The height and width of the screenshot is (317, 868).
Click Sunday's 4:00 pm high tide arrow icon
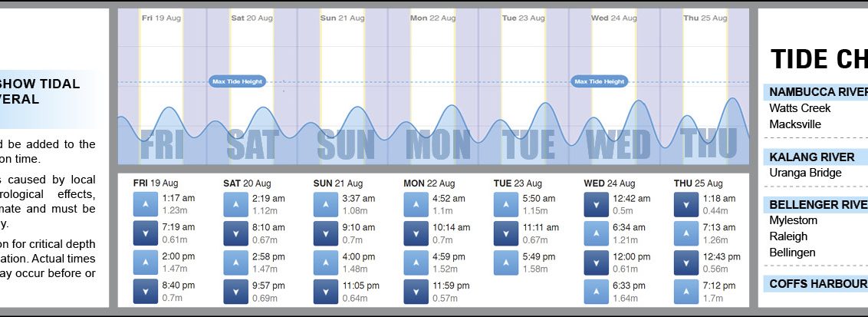pyautogui.click(x=326, y=262)
